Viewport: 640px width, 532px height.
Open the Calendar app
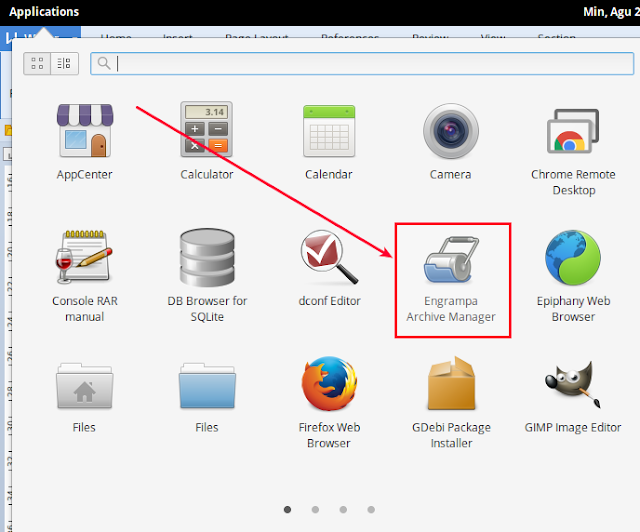pos(329,141)
